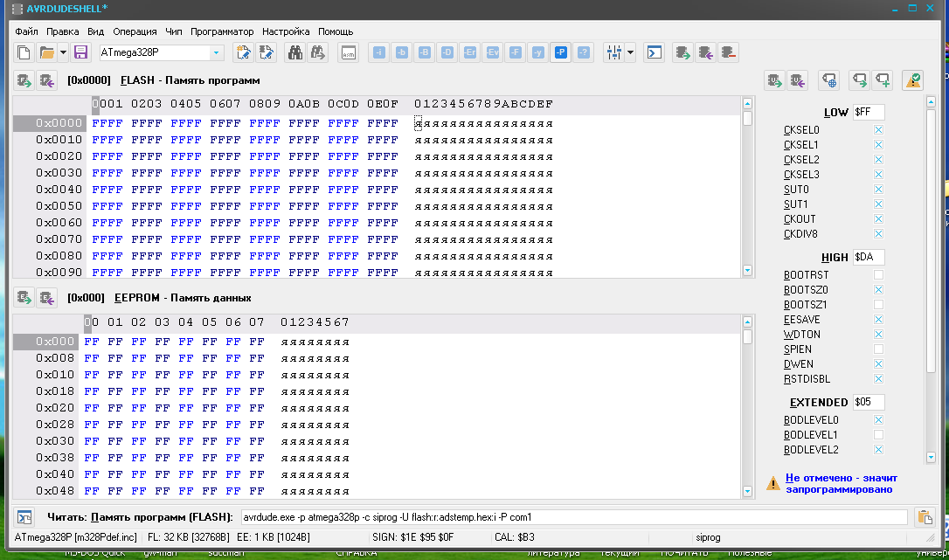Click the read EEPROM icon with green arrow
Screen dimensions: 949x560
(24, 298)
